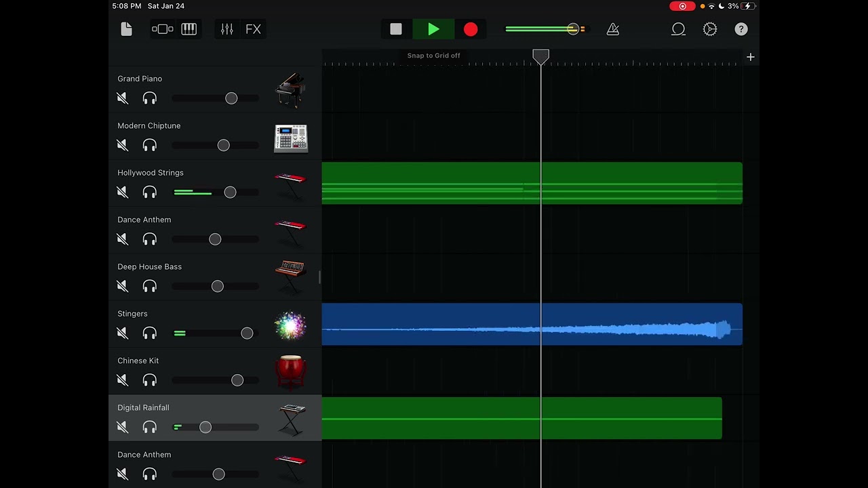Select the Stingers blue audio region
Screen dimensions: 868x488
pos(532,324)
